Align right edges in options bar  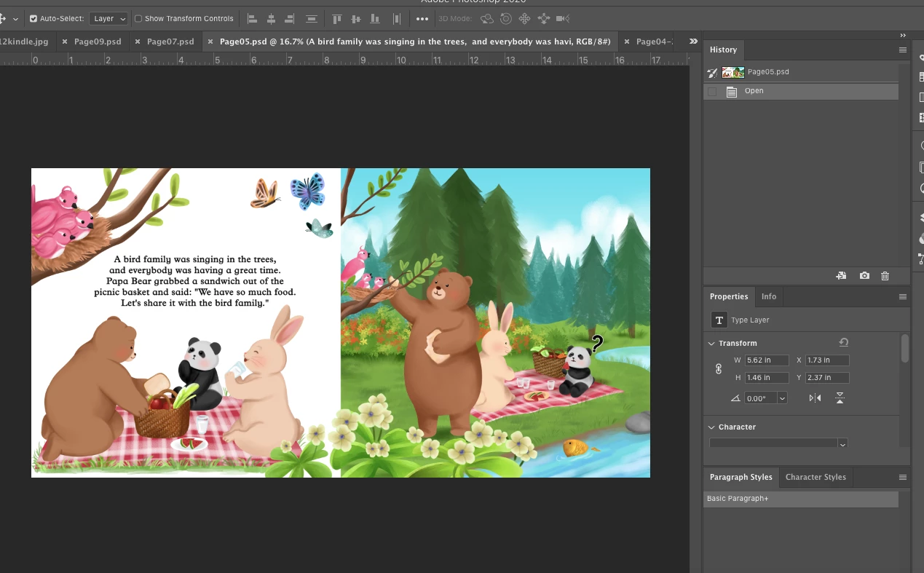point(290,19)
